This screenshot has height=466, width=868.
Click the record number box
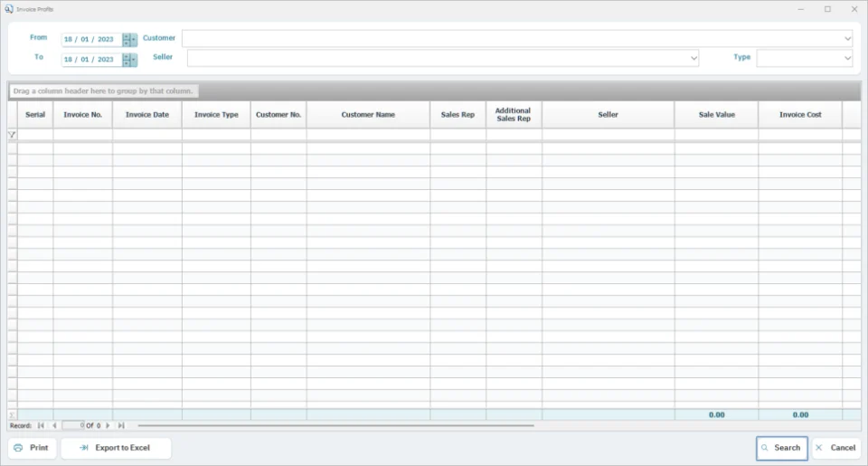(73, 425)
